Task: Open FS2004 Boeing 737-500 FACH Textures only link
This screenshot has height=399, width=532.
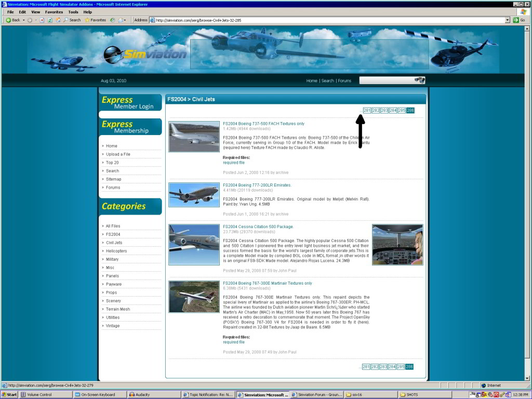Action: [x=263, y=124]
